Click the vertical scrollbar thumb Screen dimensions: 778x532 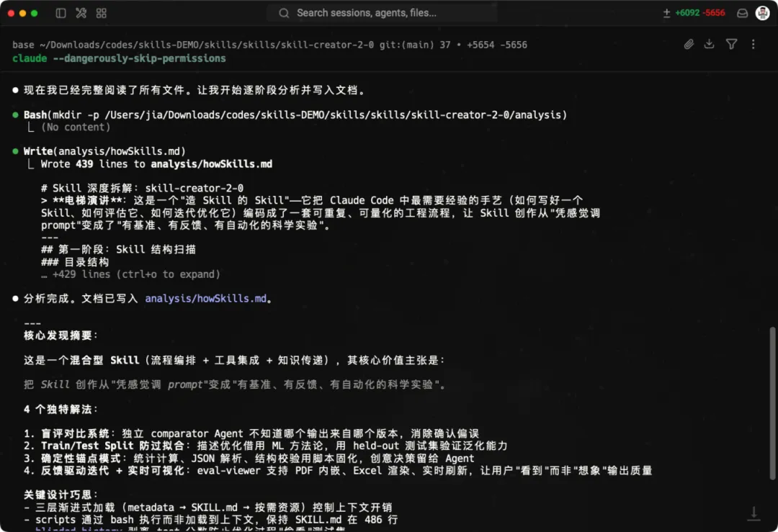[772, 403]
